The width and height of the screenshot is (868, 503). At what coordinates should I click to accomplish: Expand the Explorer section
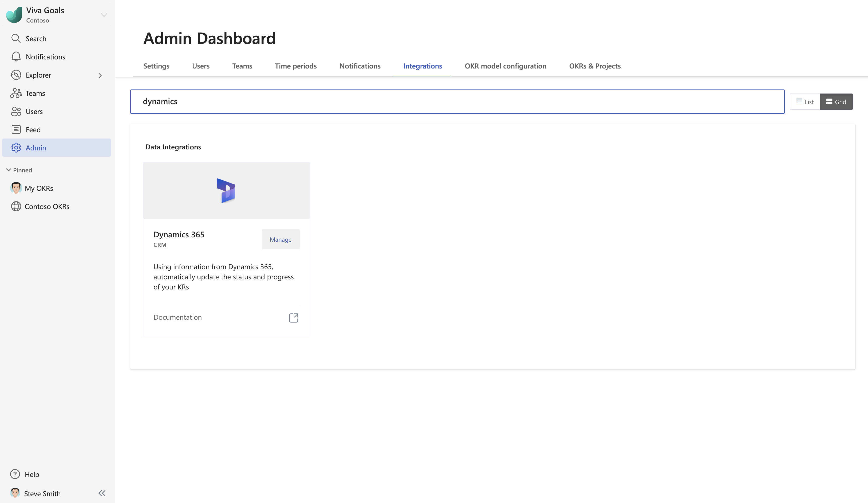(x=100, y=75)
